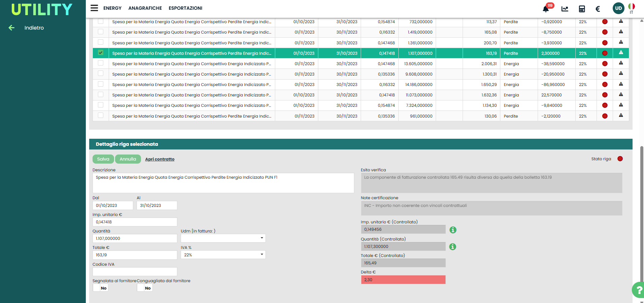Click red status dot in row with 2.006,31

click(x=605, y=64)
